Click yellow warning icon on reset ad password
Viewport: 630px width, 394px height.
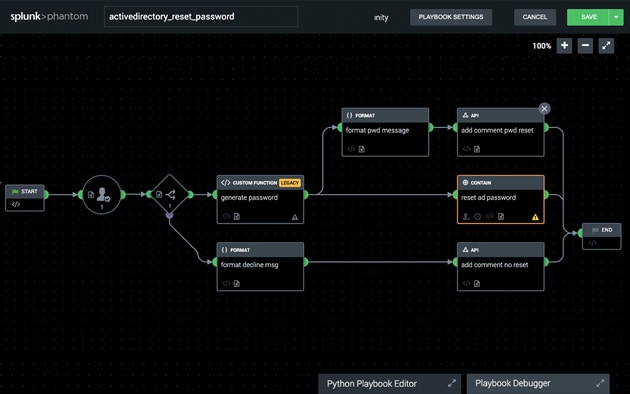pos(535,217)
